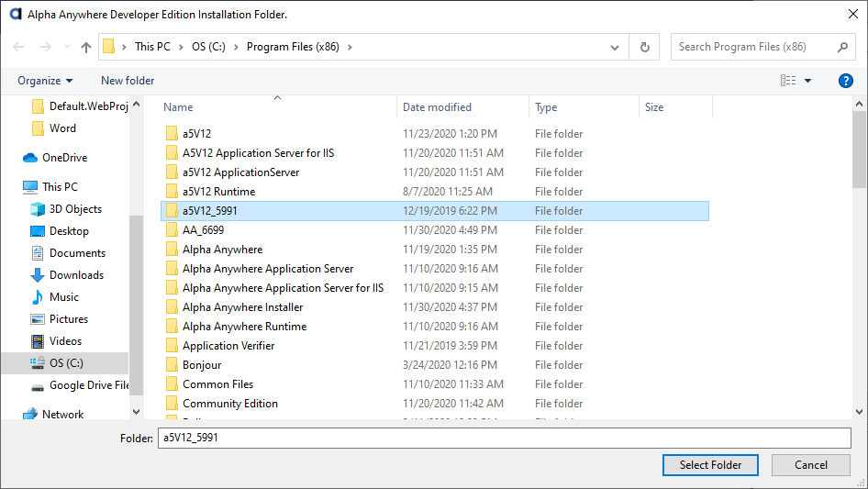Click in the Folder name field

[x=505, y=438]
